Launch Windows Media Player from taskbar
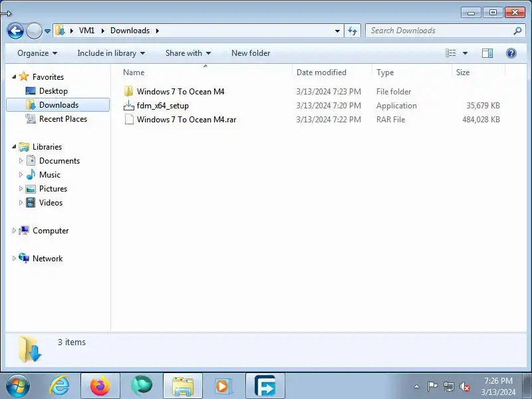 (223, 386)
